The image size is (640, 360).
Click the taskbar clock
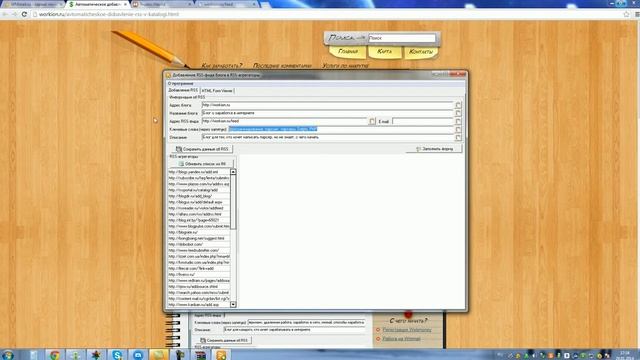[624, 354]
